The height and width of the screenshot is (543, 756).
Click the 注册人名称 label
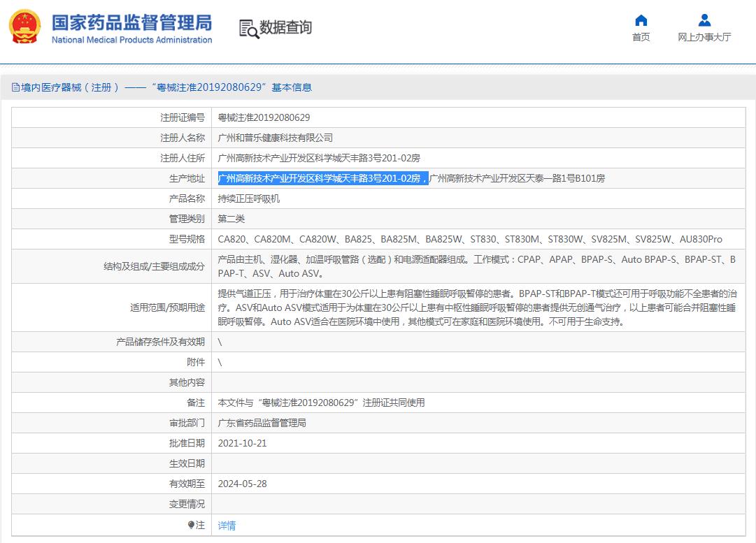pyautogui.click(x=183, y=138)
